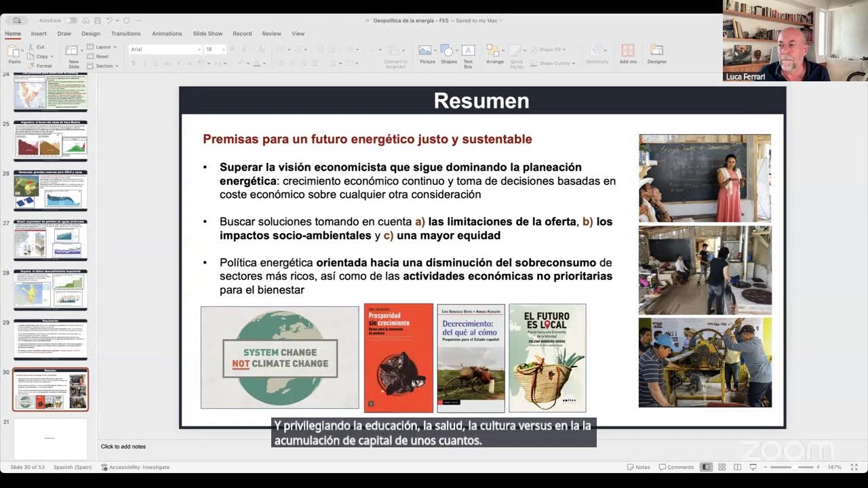This screenshot has height=488, width=868.
Task: Click the Spanish (Spain) language indicator
Action: (73, 467)
